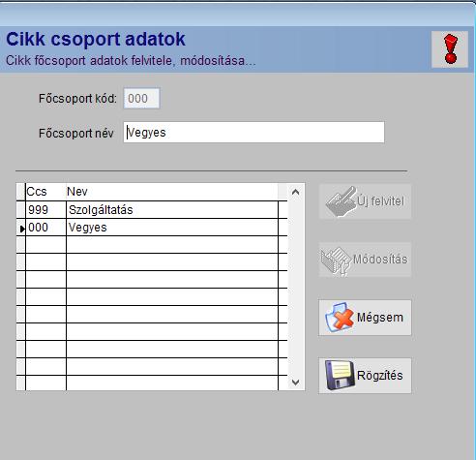Click the red exclamation mark icon
Viewport: 476px width, 460px height.
click(x=450, y=49)
